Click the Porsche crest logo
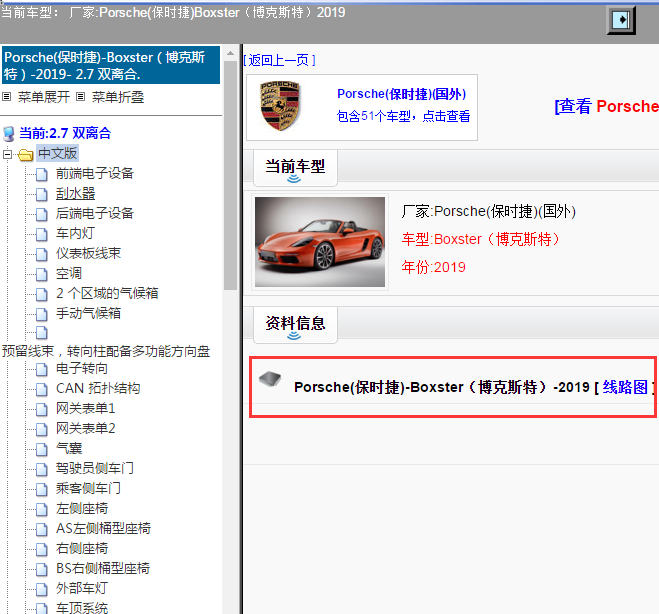This screenshot has width=659, height=614. 280,105
